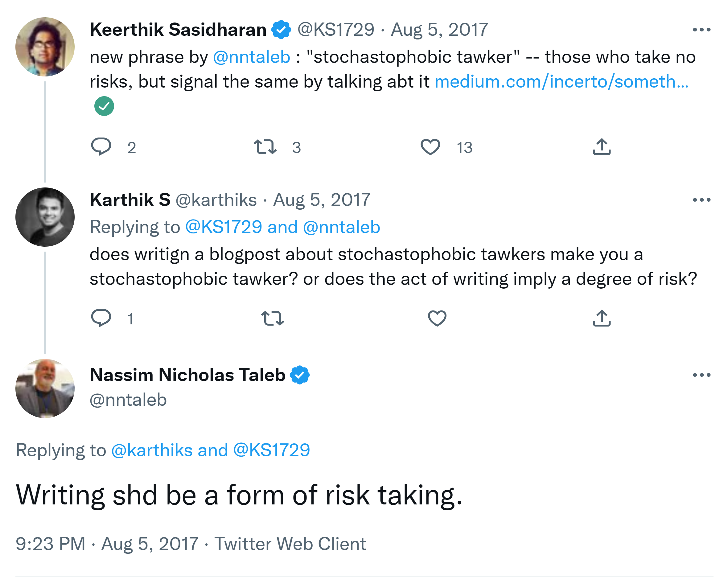Open more options on Karthik S's tweet
This screenshot has width=728, height=588.
click(x=701, y=200)
